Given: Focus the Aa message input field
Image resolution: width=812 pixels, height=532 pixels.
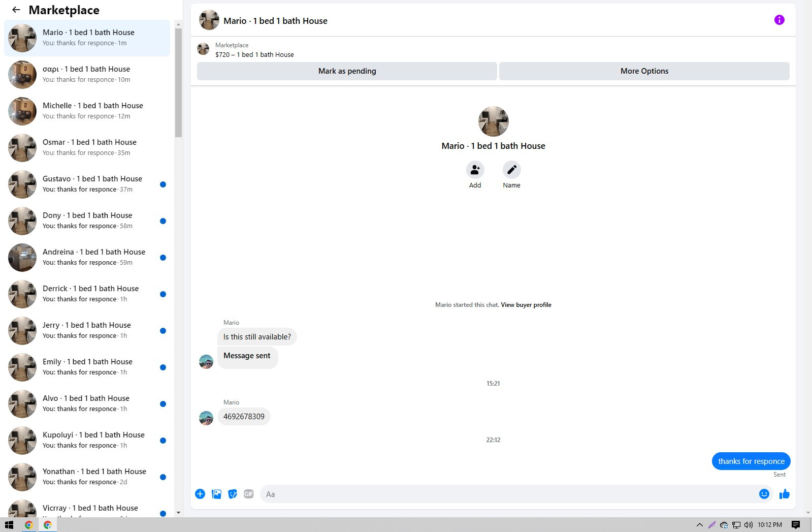Looking at the screenshot, I should click(x=508, y=494).
